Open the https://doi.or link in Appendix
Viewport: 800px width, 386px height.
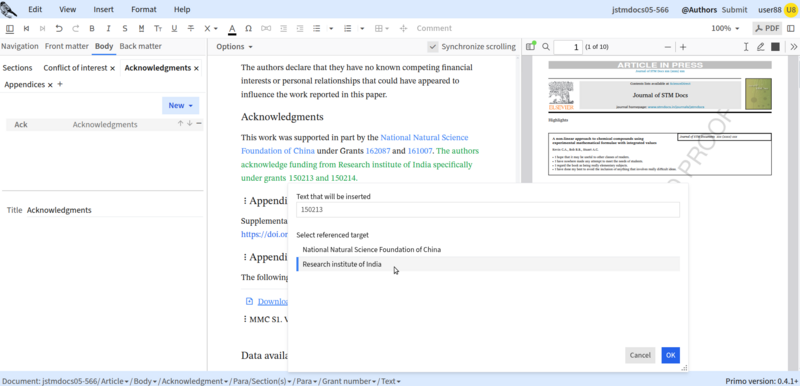[x=265, y=235]
